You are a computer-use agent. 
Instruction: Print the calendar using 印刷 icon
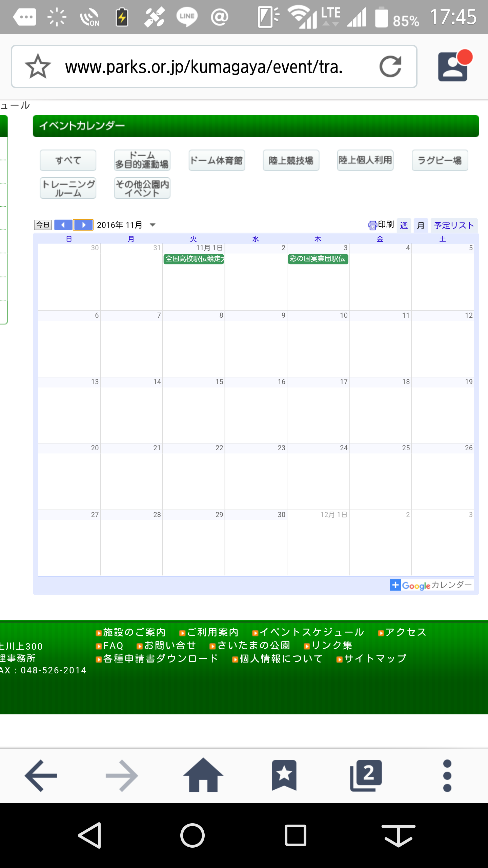point(381,225)
